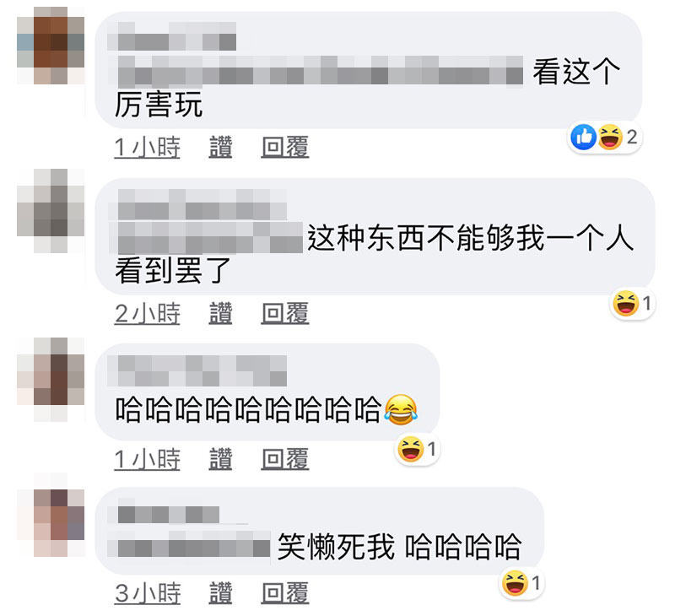Open first commenter's brown avatar
The image size is (675, 616).
point(51,46)
